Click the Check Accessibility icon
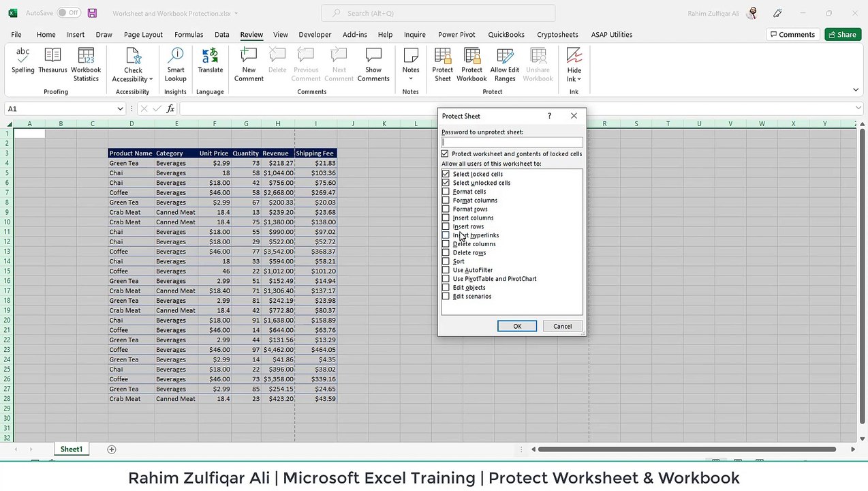Screen dimensions: 868x491 pos(133,57)
